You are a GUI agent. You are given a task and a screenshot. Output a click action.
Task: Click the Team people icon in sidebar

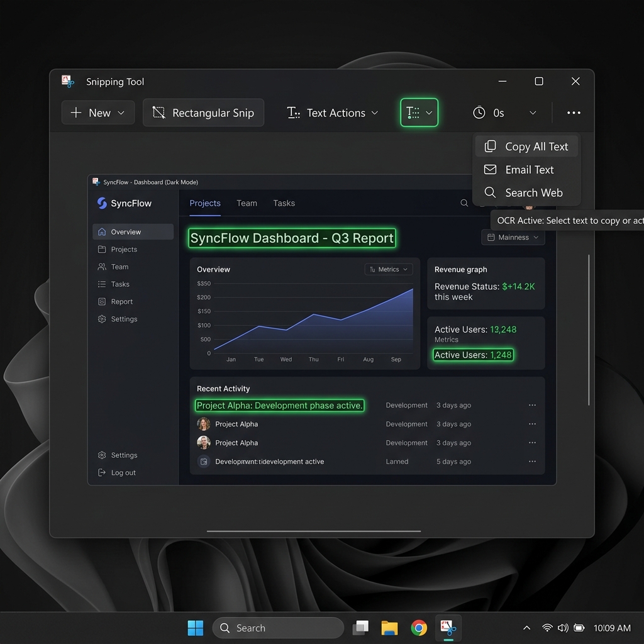102,267
